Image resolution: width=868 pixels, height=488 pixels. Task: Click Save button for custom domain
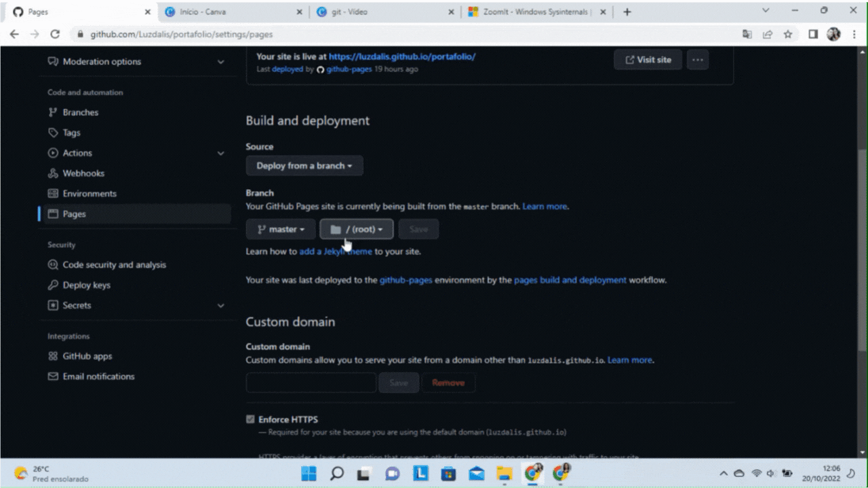(399, 383)
